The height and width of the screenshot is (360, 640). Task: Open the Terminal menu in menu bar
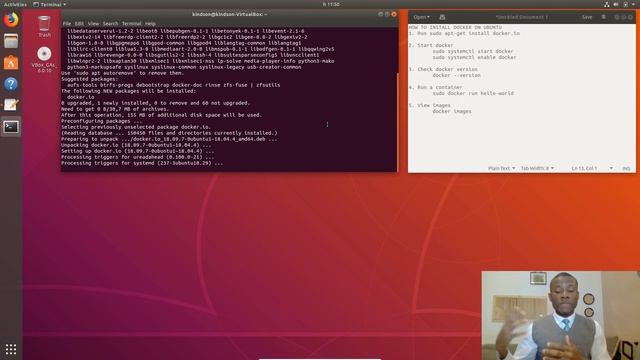click(131, 24)
